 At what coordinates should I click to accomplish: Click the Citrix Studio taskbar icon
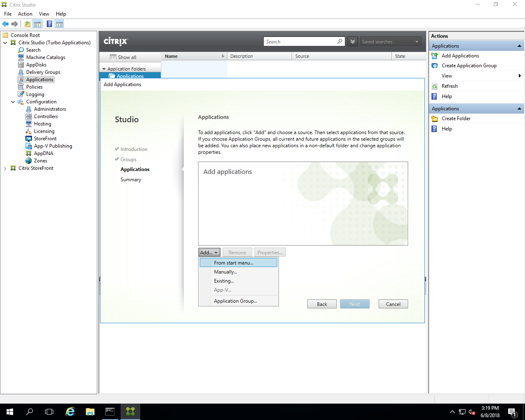point(130,411)
